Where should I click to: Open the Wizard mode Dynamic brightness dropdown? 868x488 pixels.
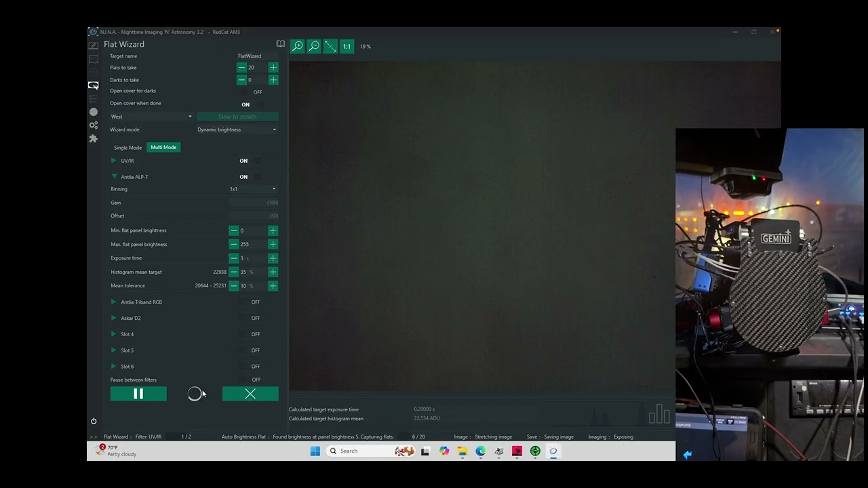pyautogui.click(x=237, y=129)
